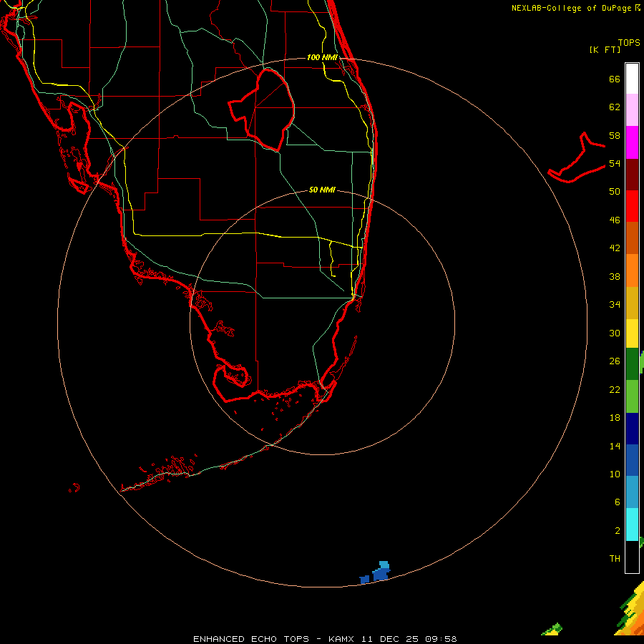Click the white swatch in the TOPS legend
This screenshot has height=644, width=644.
coord(632,79)
